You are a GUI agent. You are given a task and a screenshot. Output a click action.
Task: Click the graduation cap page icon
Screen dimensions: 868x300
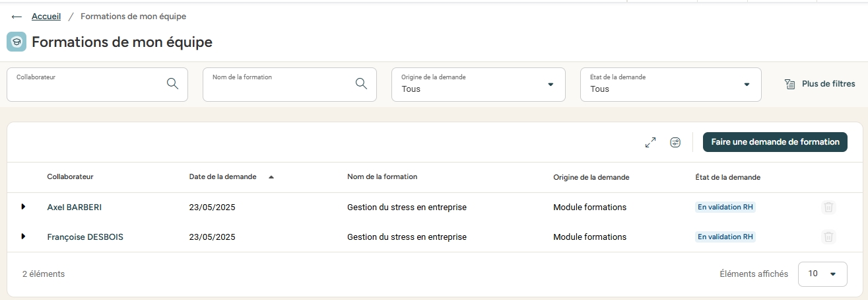click(x=17, y=42)
